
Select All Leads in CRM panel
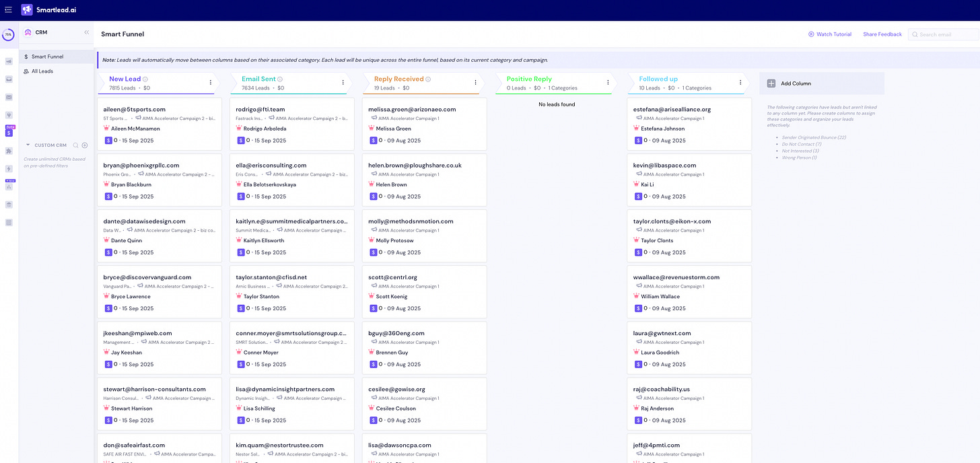[56, 71]
